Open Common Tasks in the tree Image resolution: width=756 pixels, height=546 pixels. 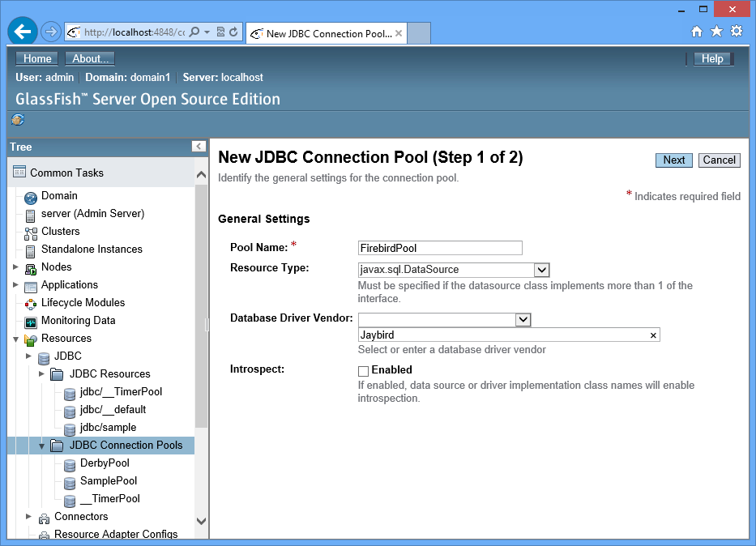66,173
